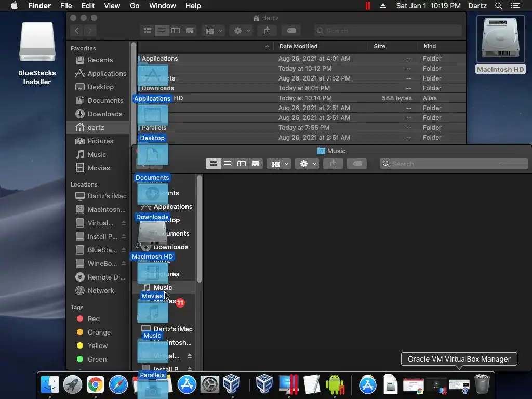Click Parallels status icon in menu bar

click(368, 6)
